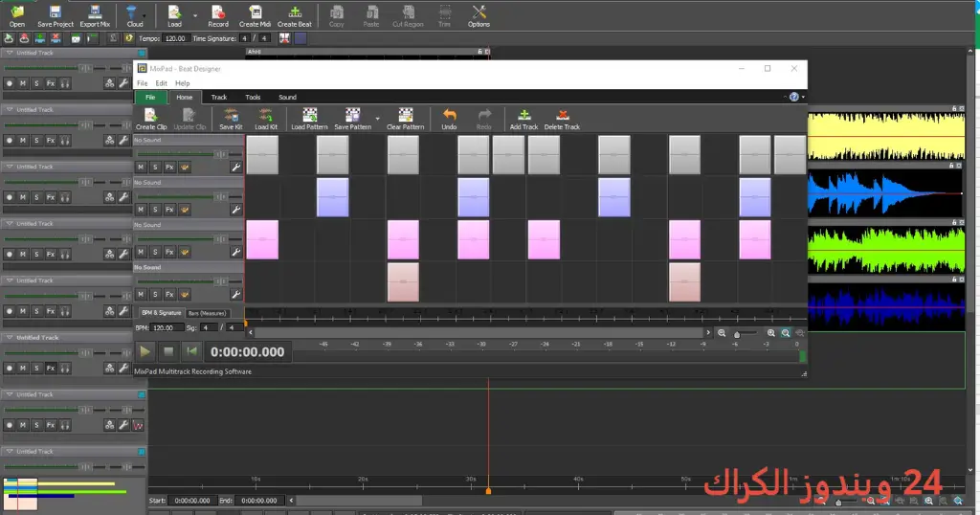Click the Load Pattern icon
Image resolution: width=980 pixels, height=515 pixels.
coord(309,119)
